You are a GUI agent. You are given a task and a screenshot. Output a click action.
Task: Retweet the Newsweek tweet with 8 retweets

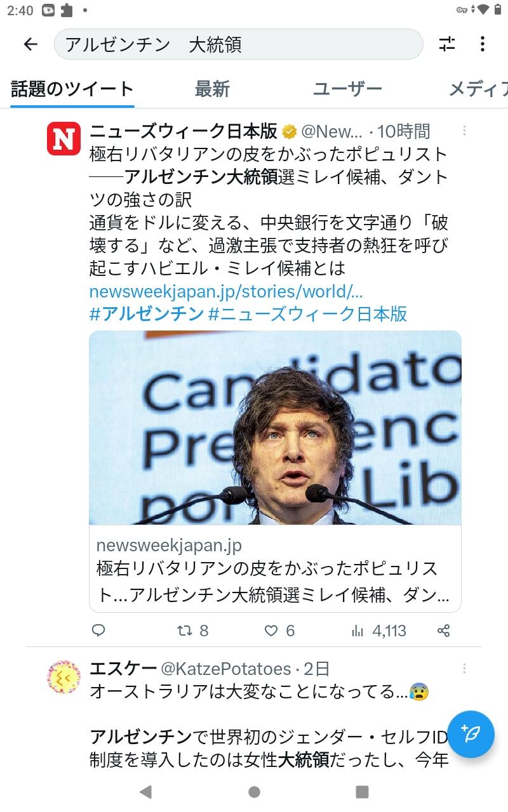pyautogui.click(x=192, y=631)
